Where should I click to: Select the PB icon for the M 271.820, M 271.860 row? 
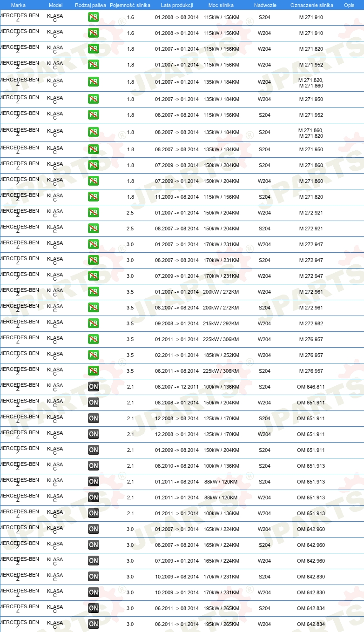94,82
